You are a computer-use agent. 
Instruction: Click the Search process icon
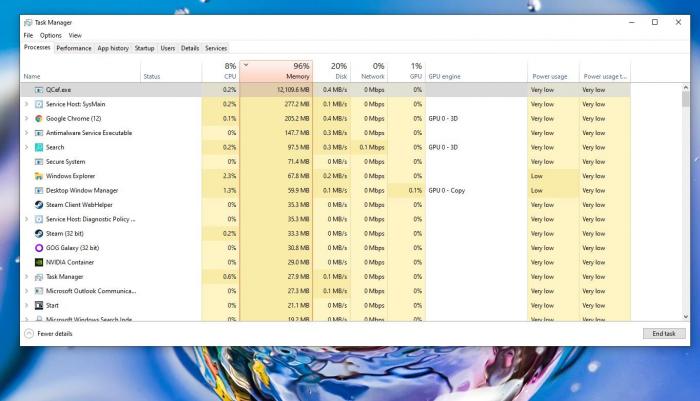39,147
